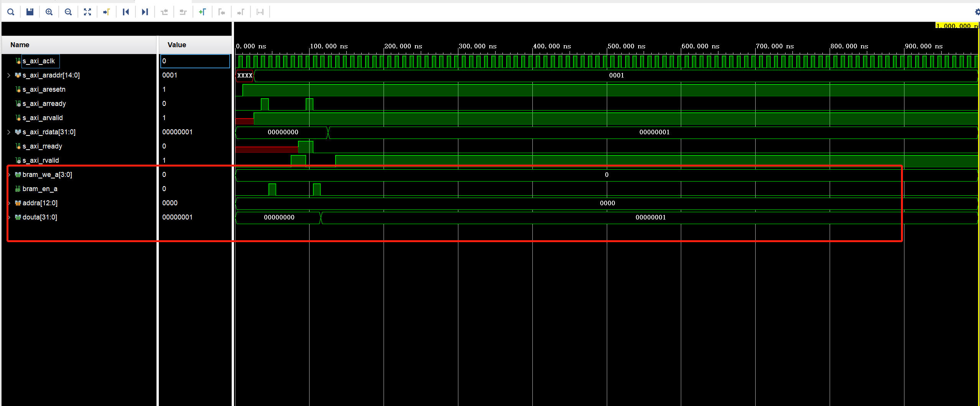
Task: Expand the douta[31:0] bus
Action: click(8, 217)
